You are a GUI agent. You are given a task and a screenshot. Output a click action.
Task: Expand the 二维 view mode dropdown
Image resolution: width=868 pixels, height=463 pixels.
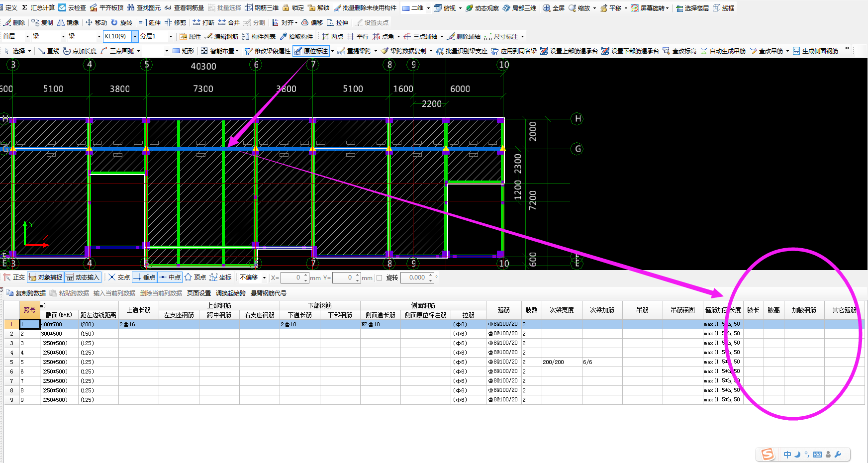pos(428,8)
